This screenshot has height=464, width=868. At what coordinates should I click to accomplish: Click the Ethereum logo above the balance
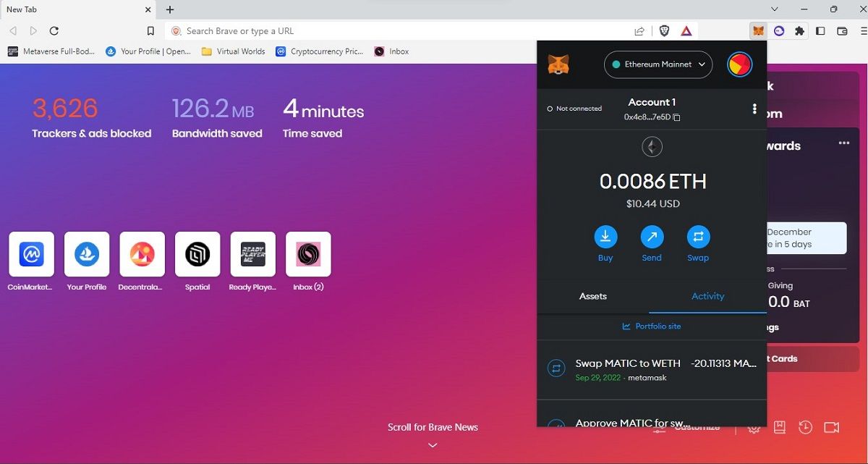[x=652, y=148]
